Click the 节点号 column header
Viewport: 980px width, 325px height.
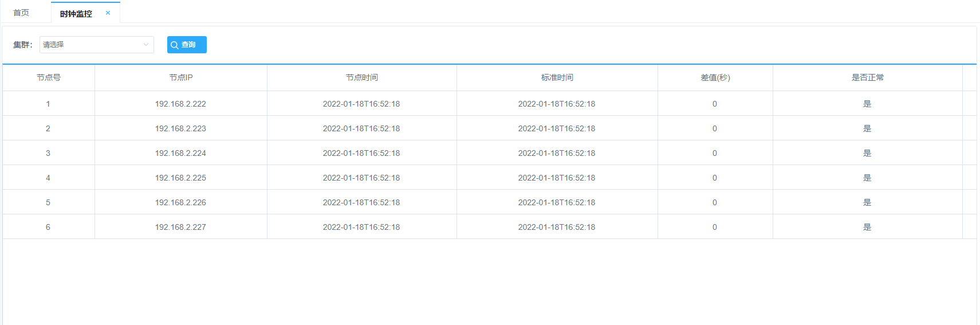49,77
